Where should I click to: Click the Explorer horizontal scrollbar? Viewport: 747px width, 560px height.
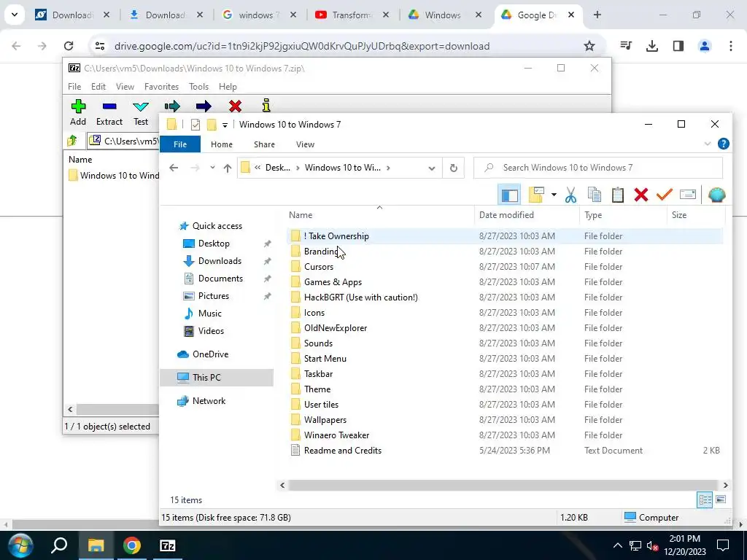click(503, 485)
